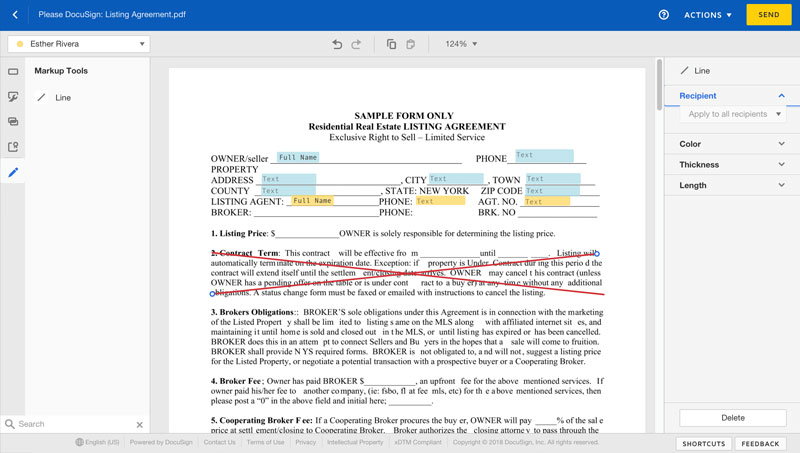
Task: Open the third sidebar tool icon
Action: [x=13, y=121]
